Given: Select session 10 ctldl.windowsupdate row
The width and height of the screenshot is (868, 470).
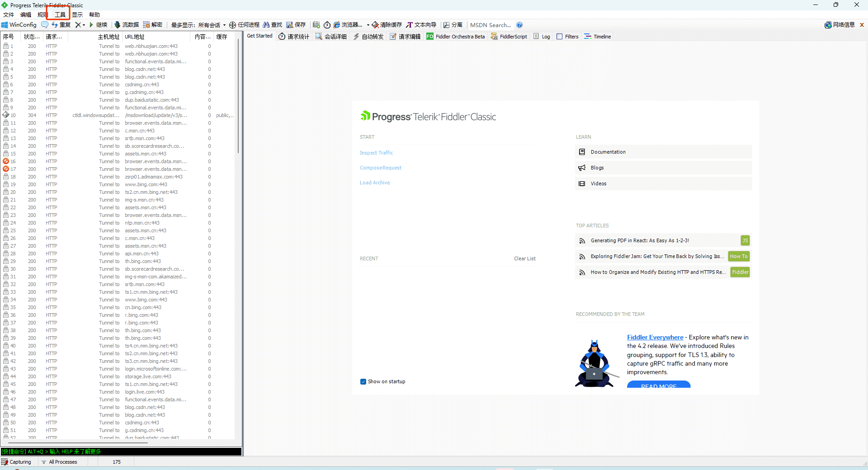Looking at the screenshot, I should tap(118, 115).
